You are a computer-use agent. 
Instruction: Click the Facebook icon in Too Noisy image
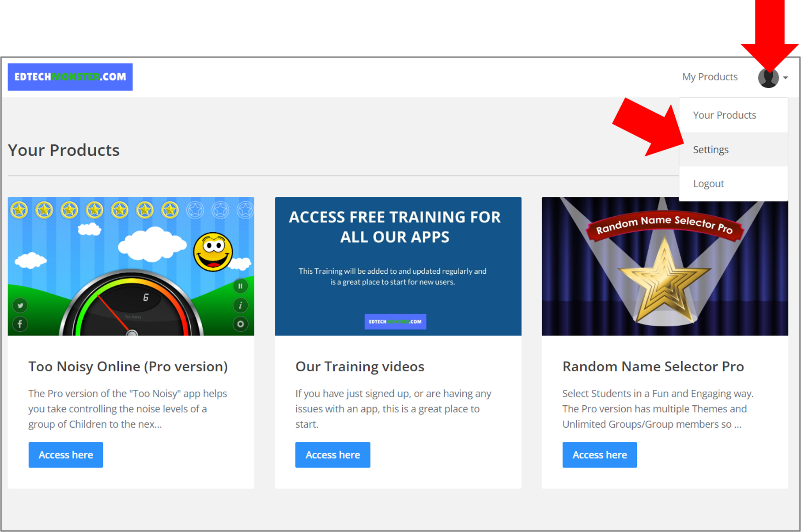coord(20,324)
